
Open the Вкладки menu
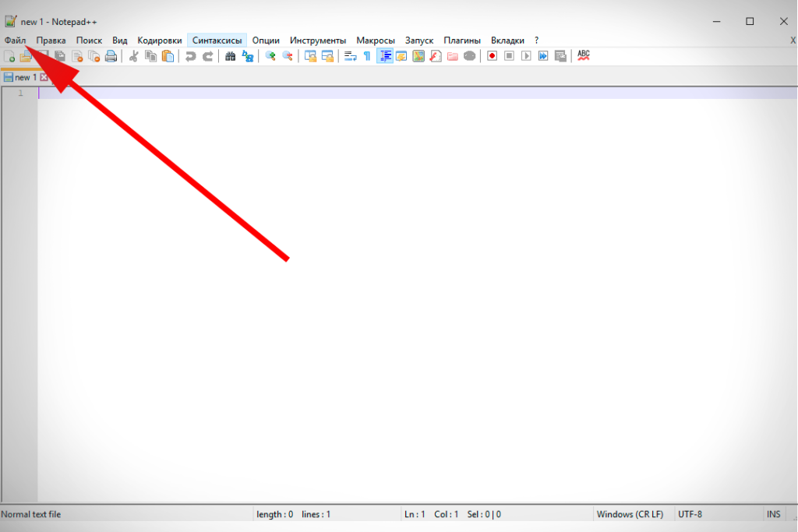tap(507, 41)
